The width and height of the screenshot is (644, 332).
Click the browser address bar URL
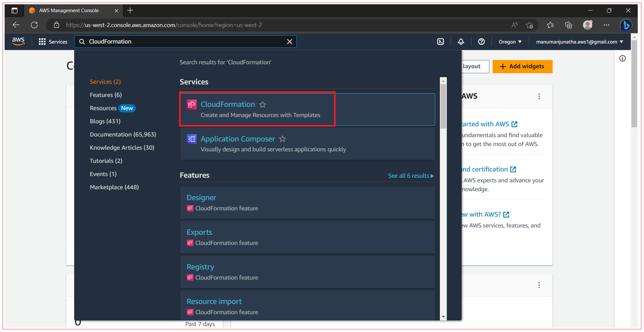pos(164,25)
